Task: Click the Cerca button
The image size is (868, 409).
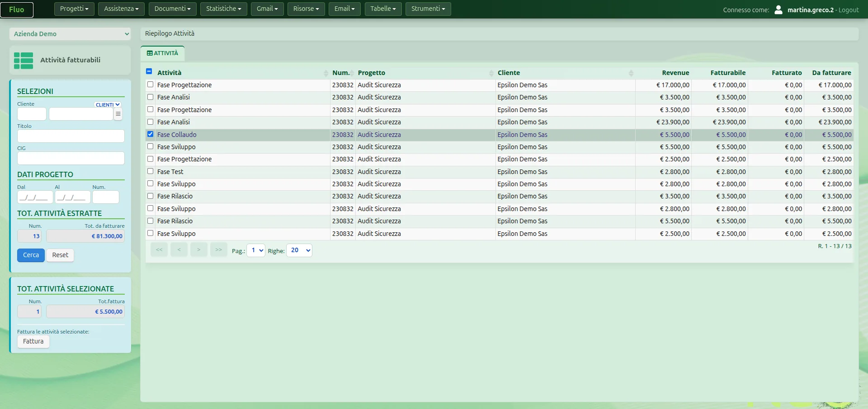Action: click(x=31, y=255)
